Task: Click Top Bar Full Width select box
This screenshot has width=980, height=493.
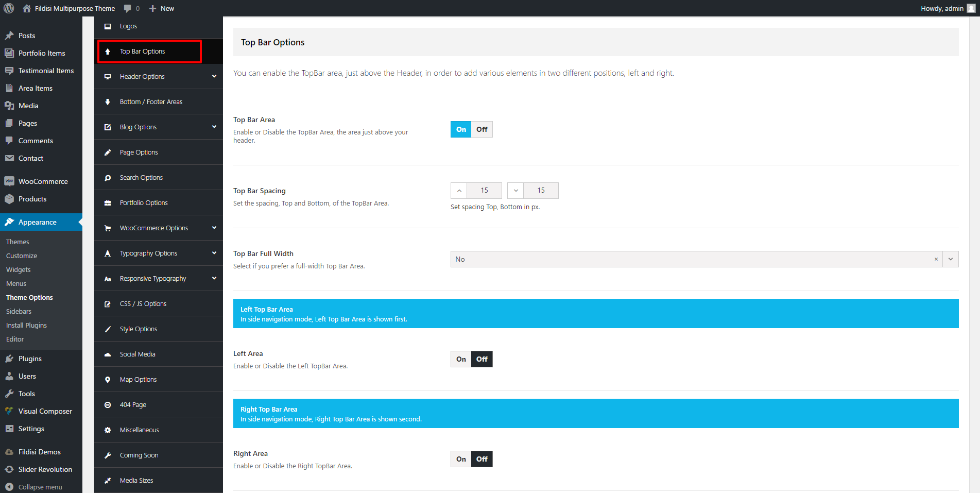Action: click(704, 259)
